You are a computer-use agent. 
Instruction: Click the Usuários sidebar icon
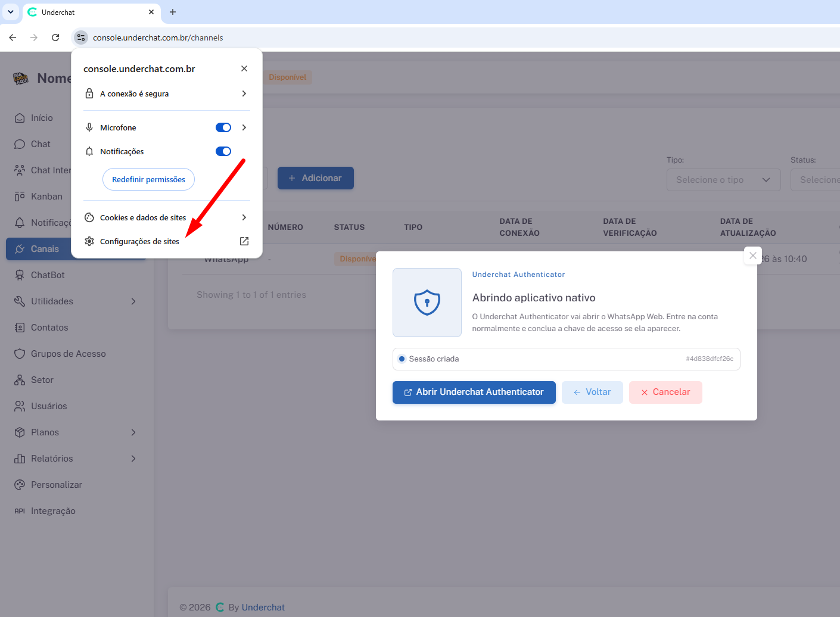(20, 406)
